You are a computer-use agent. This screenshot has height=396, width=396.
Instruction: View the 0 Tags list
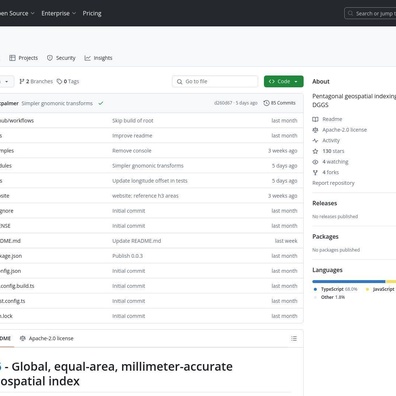pos(68,81)
